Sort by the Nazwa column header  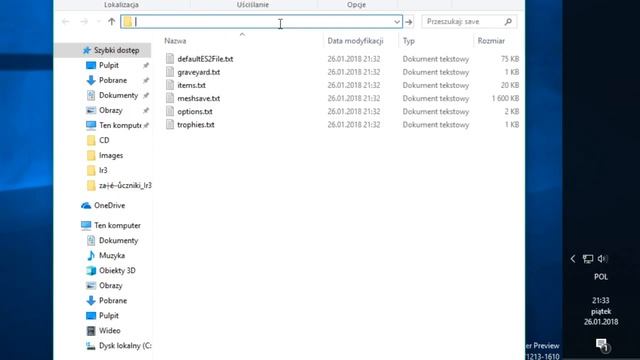176,41
